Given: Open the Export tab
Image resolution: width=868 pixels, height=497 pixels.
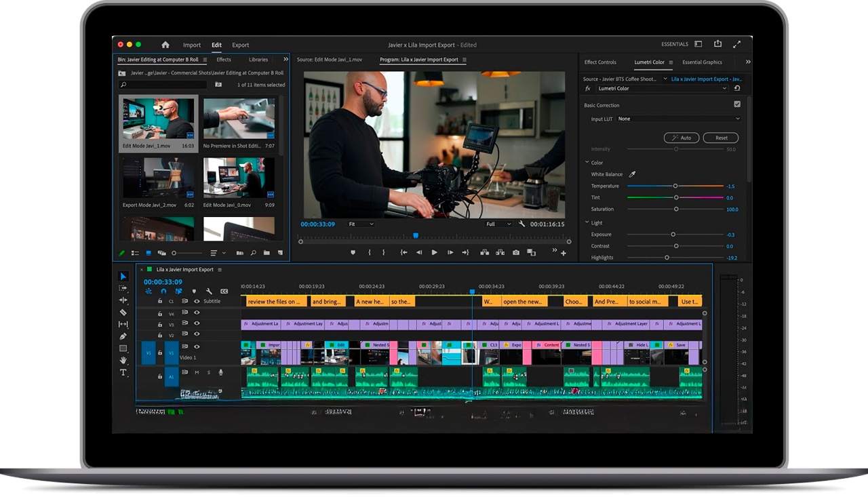Looking at the screenshot, I should 241,45.
